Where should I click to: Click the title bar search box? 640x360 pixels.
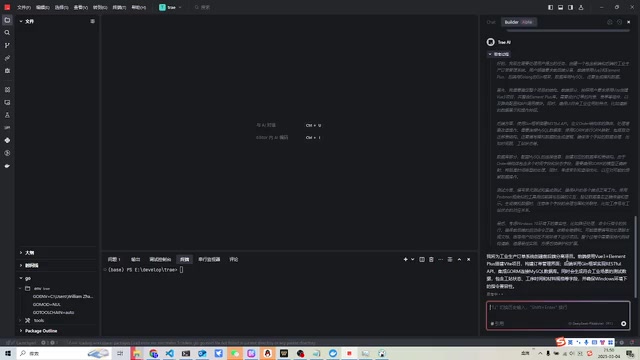203,7
